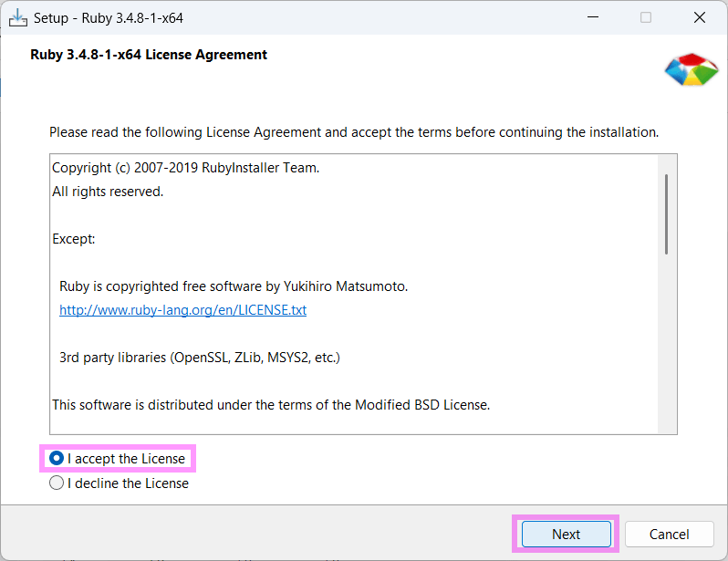Click the Modified BSD License sentence

271,405
